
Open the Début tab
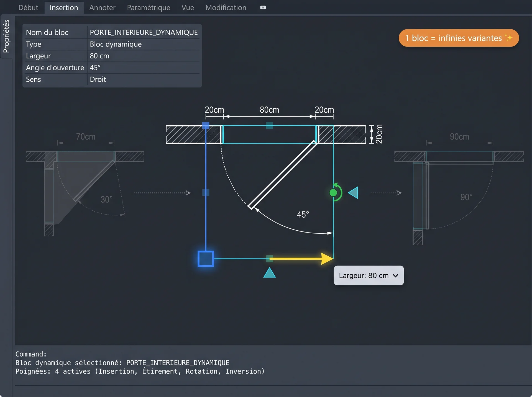[x=28, y=7]
